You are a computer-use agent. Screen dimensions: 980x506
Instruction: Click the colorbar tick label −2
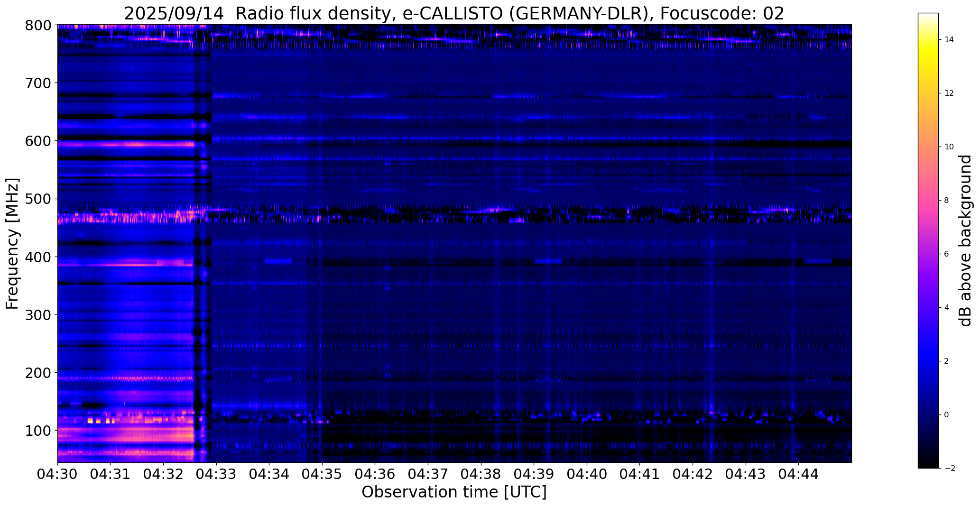pyautogui.click(x=949, y=469)
